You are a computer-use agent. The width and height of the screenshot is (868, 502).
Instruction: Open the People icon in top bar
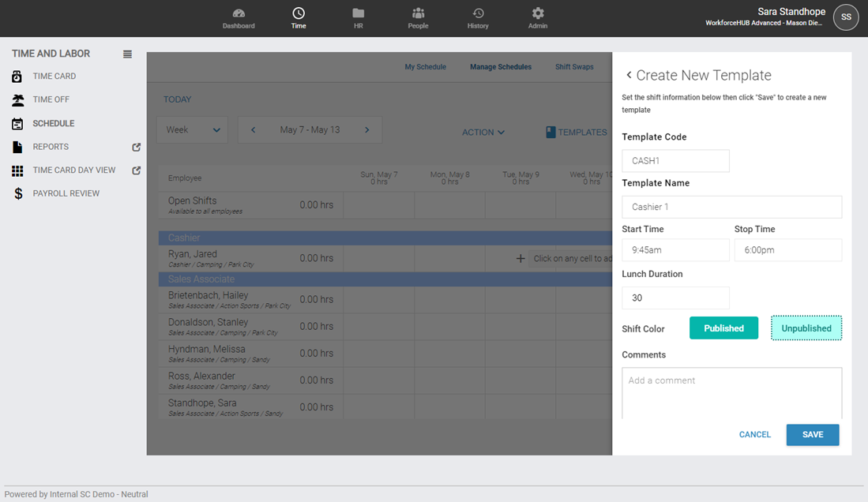click(x=418, y=13)
